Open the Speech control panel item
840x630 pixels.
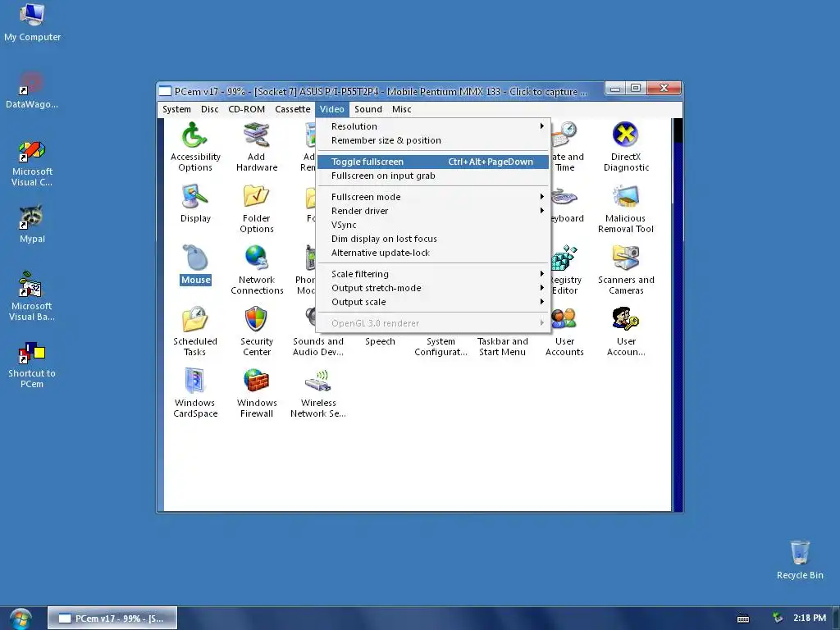click(x=380, y=341)
